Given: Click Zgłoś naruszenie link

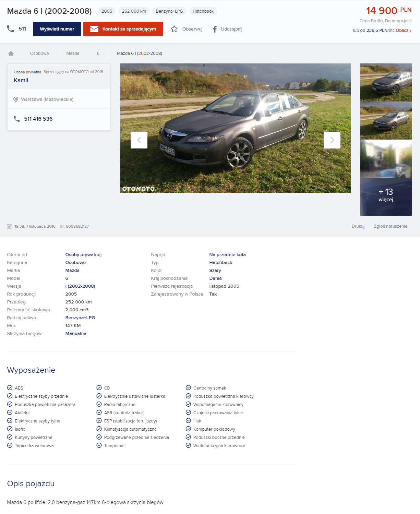Looking at the screenshot, I should (x=391, y=226).
